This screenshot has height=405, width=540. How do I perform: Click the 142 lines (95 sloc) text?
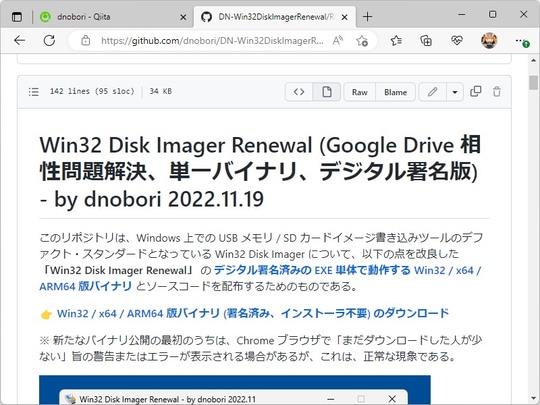[x=92, y=91]
